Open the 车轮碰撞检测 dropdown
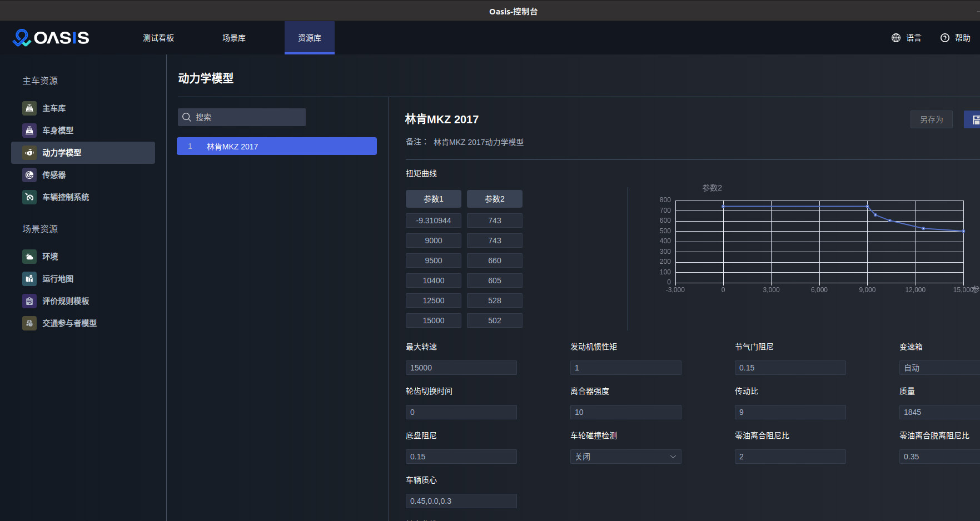Viewport: 980px width, 521px height. (626, 457)
